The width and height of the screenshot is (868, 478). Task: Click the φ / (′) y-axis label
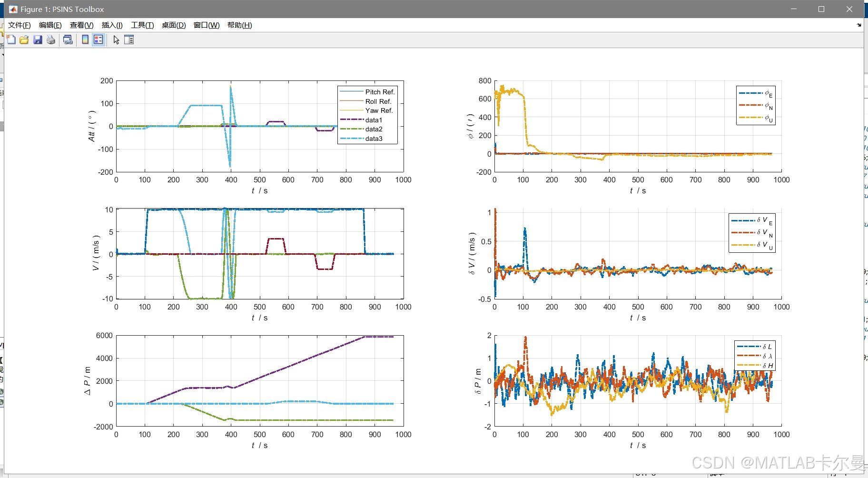pos(470,126)
